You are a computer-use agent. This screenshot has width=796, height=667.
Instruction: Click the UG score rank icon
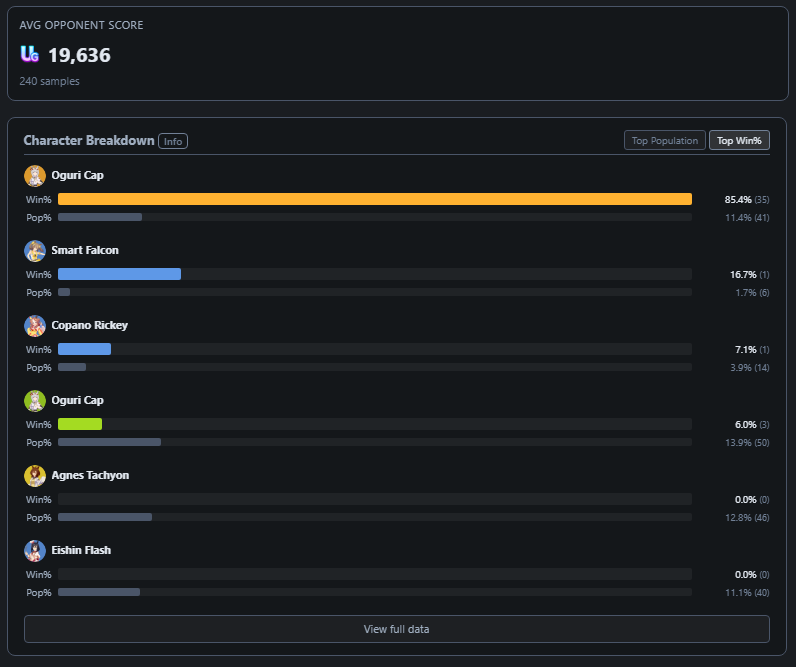(29, 54)
